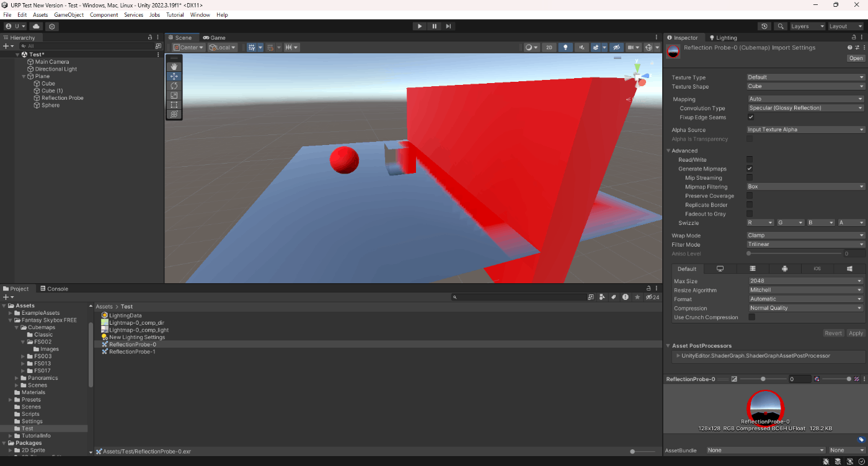
Task: Toggle scene lighting bulb icon
Action: [565, 47]
